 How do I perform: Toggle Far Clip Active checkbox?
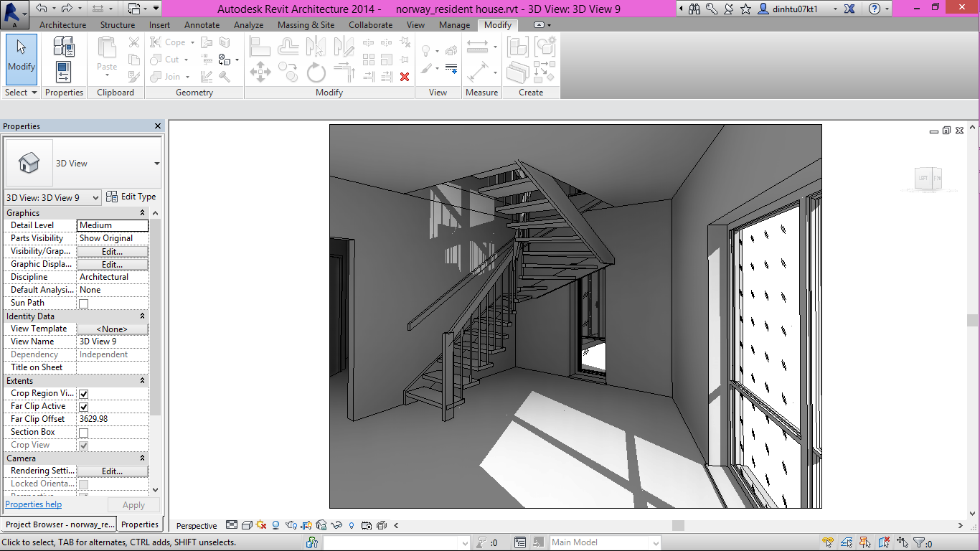(x=83, y=407)
